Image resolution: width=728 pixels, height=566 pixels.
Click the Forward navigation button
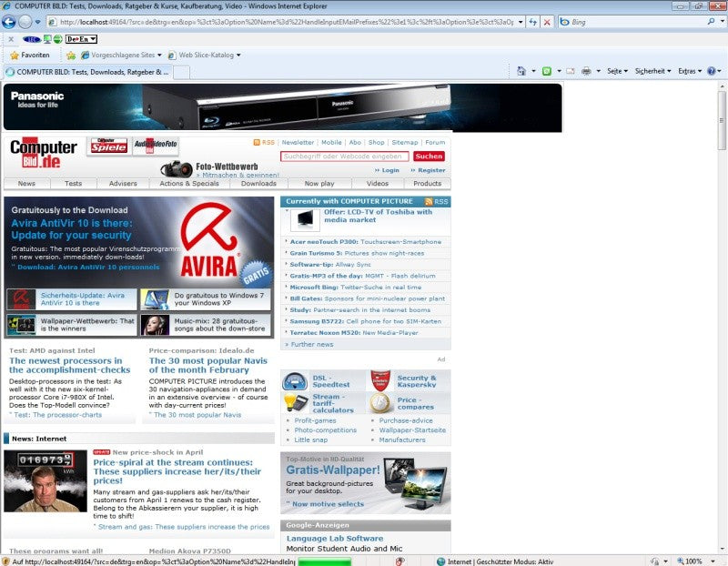[x=25, y=21]
